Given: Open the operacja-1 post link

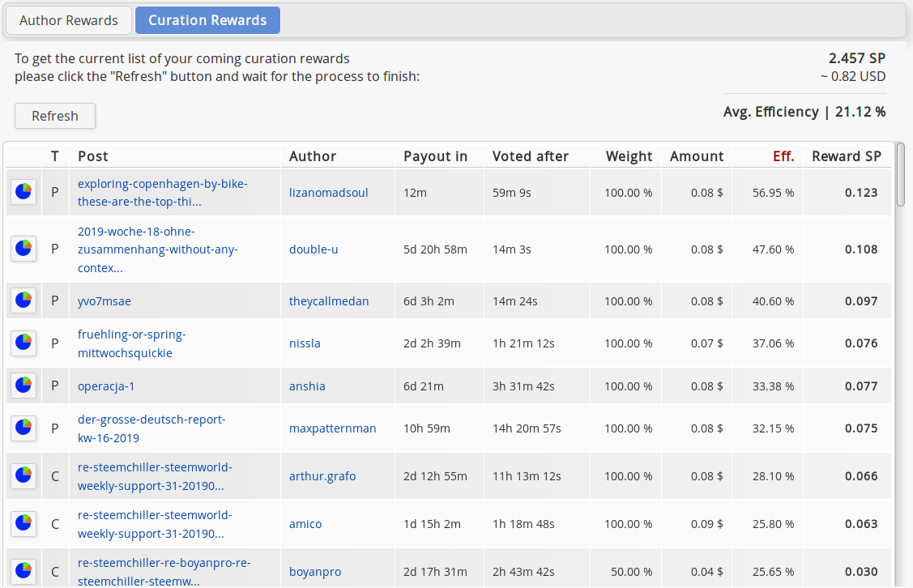Looking at the screenshot, I should (106, 386).
